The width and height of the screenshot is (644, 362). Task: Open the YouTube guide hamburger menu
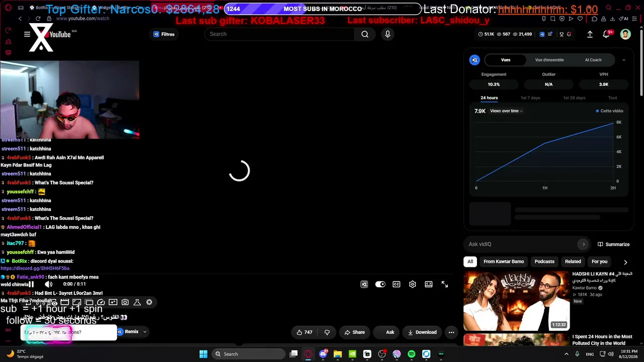tap(27, 34)
